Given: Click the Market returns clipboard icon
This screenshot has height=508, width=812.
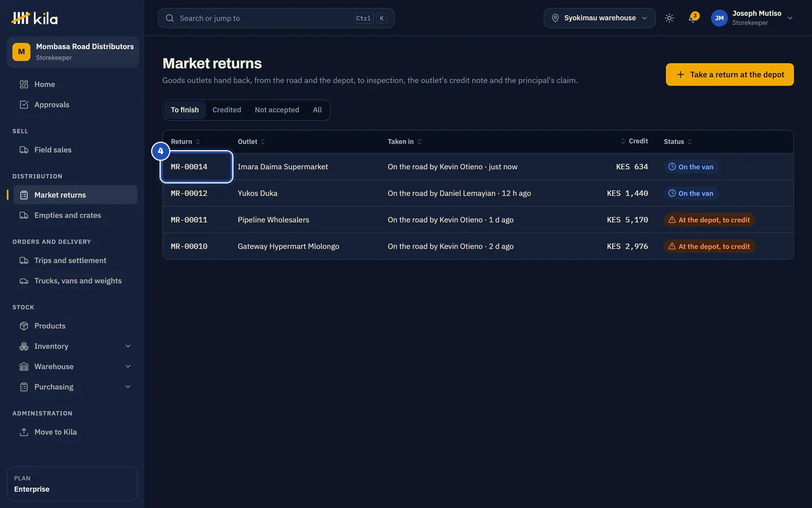Looking at the screenshot, I should 24,195.
